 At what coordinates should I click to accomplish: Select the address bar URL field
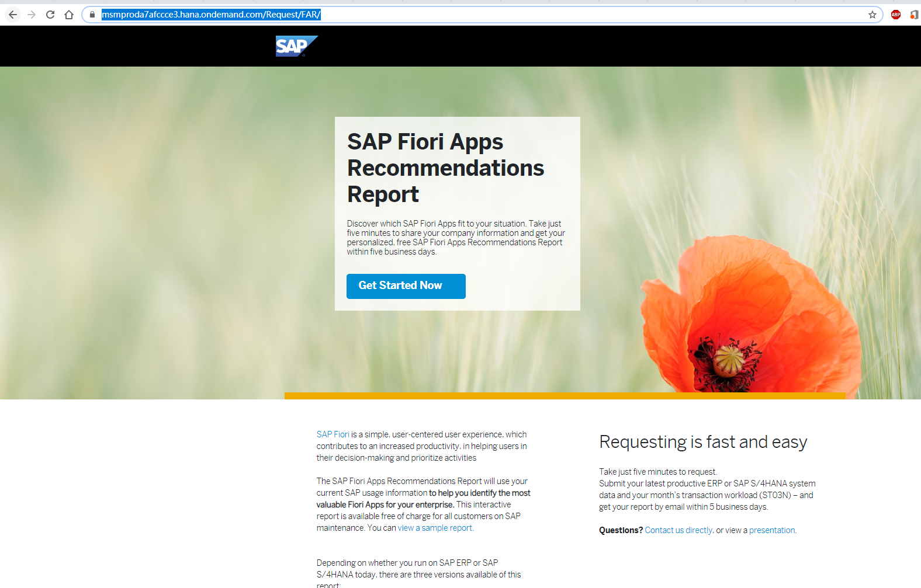click(482, 15)
